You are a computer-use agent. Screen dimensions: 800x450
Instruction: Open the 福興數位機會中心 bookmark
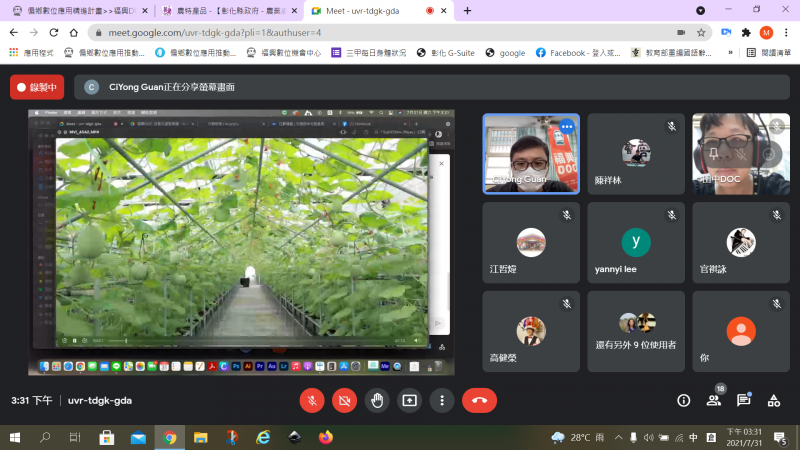pyautogui.click(x=284, y=53)
